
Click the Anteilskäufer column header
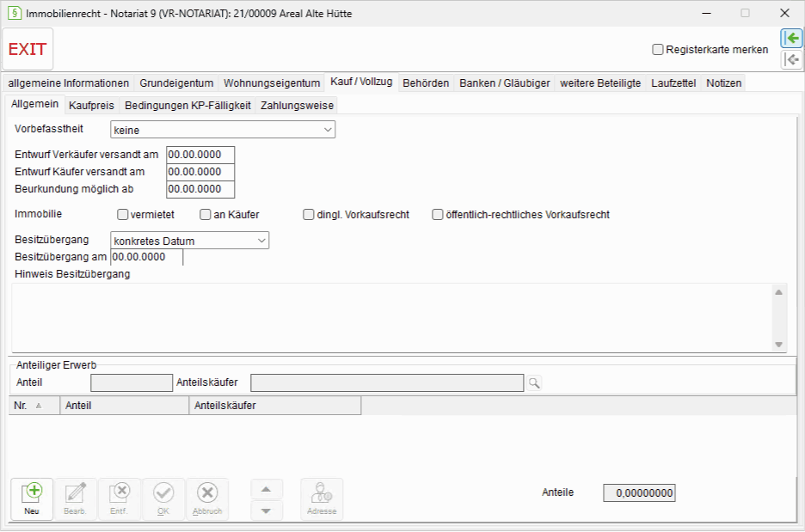pyautogui.click(x=275, y=406)
